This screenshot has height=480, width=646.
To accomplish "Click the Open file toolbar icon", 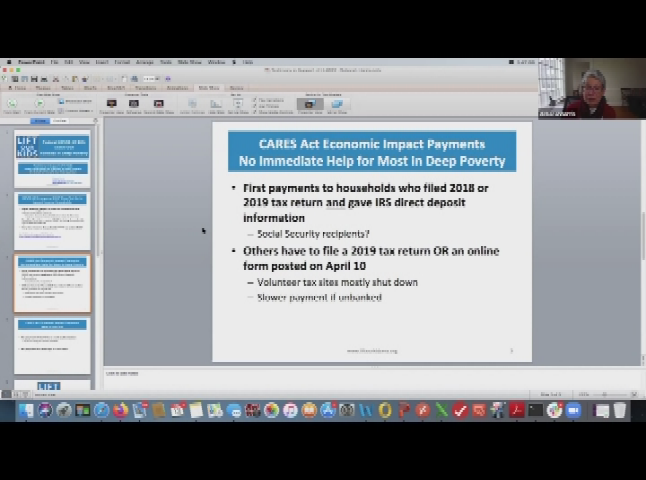I will coord(24,79).
